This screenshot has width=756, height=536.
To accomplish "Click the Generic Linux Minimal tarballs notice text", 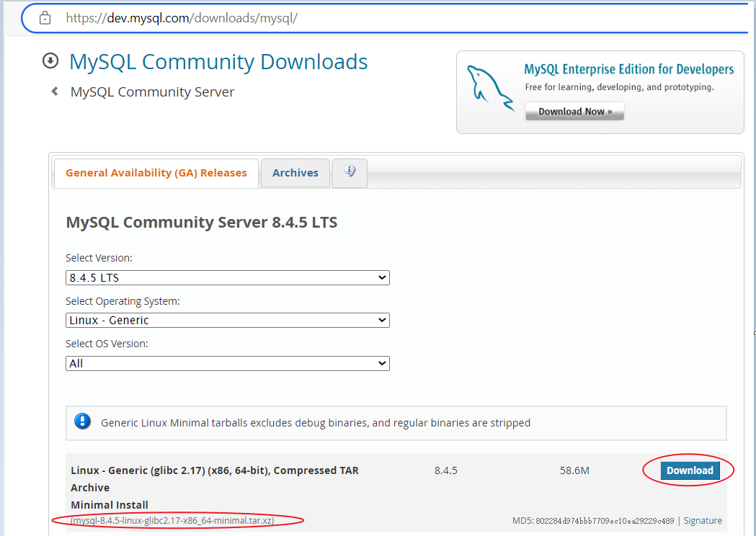I will (316, 423).
